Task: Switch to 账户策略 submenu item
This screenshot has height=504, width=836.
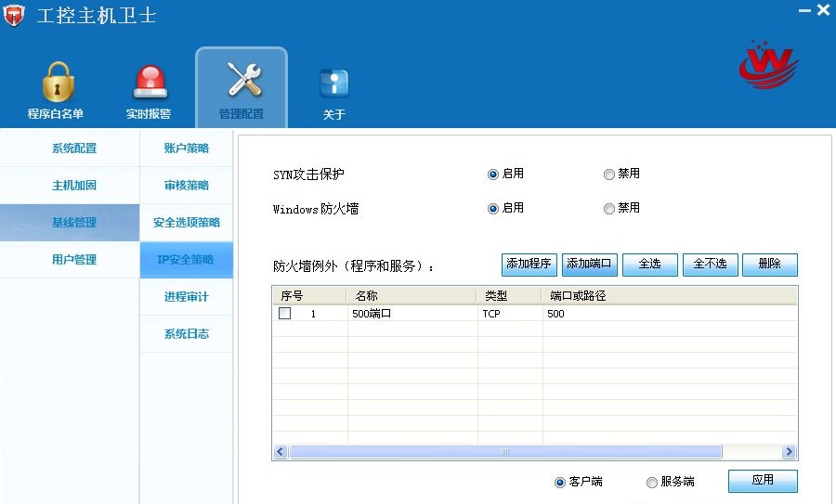Action: click(187, 149)
